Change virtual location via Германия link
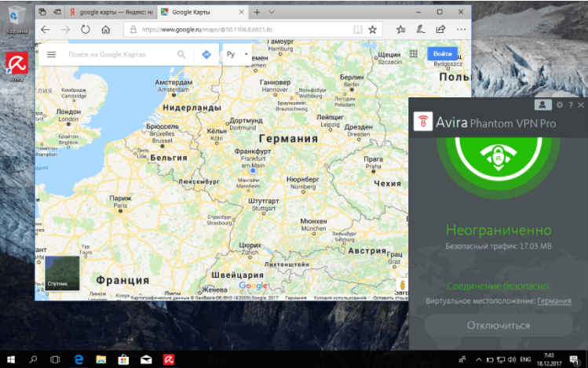Viewport: 588px width, 368px height. (x=554, y=301)
